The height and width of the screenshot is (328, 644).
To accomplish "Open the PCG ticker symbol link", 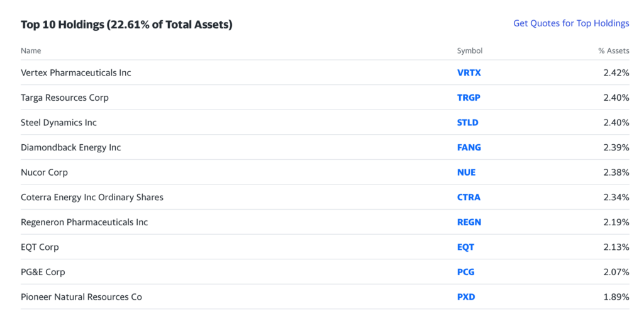I will [466, 272].
